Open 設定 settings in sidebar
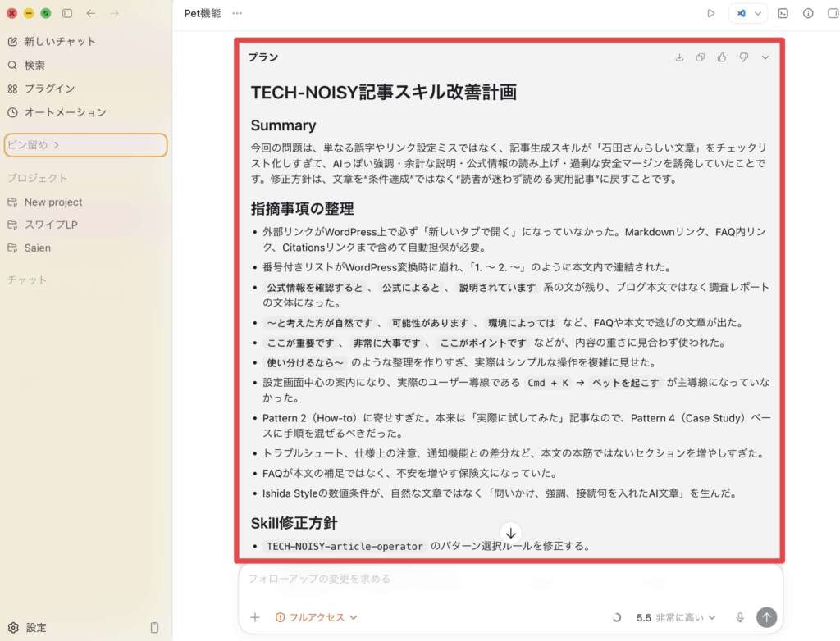This screenshot has width=840, height=641. [27, 627]
